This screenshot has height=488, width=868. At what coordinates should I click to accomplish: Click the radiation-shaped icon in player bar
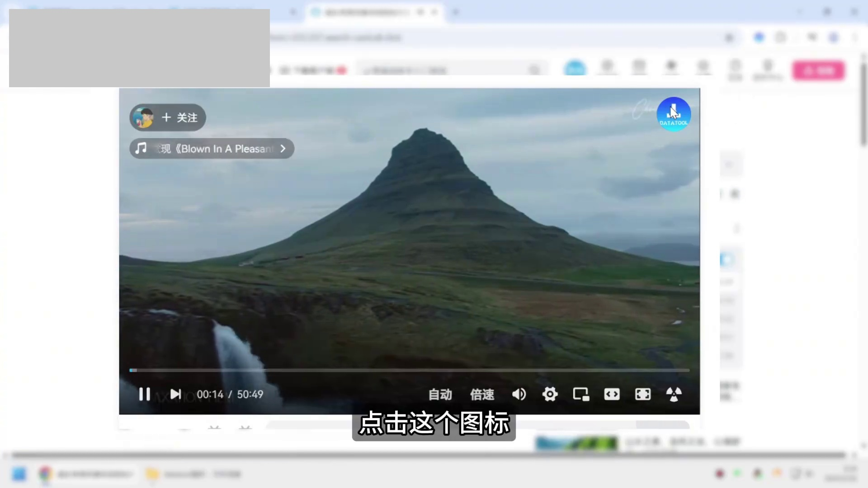pyautogui.click(x=674, y=394)
